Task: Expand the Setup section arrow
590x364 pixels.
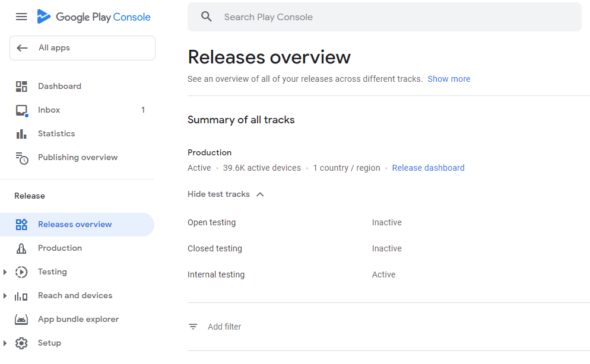Action: (5, 343)
